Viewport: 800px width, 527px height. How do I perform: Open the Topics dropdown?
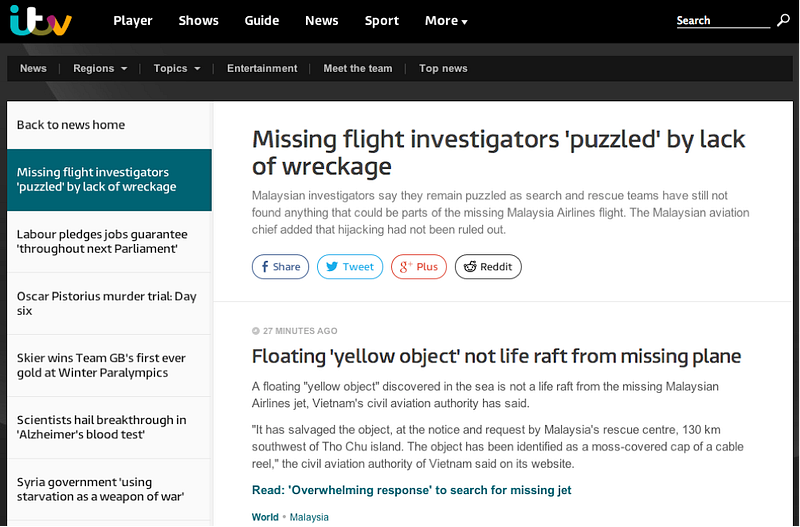(x=177, y=69)
